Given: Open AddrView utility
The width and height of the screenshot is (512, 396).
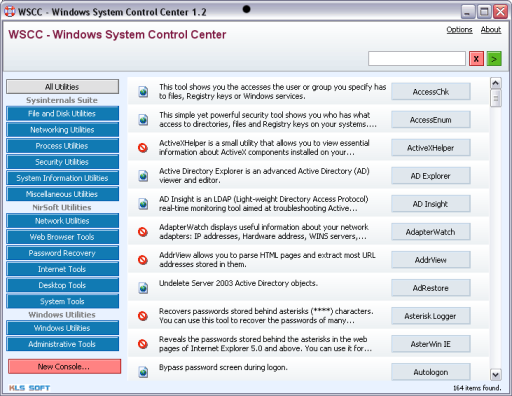Looking at the screenshot, I should 431,260.
